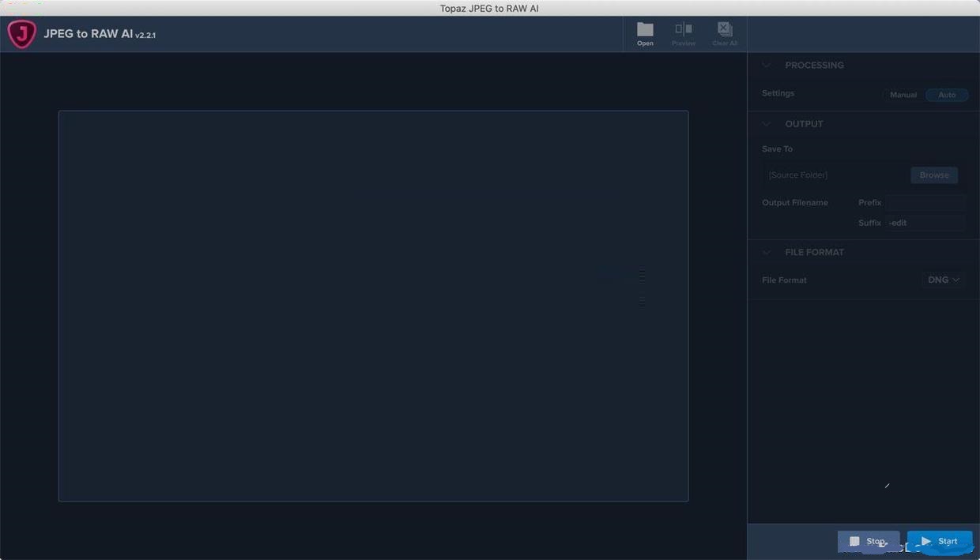
Task: Collapse the OUTPUT section chevron
Action: click(766, 124)
